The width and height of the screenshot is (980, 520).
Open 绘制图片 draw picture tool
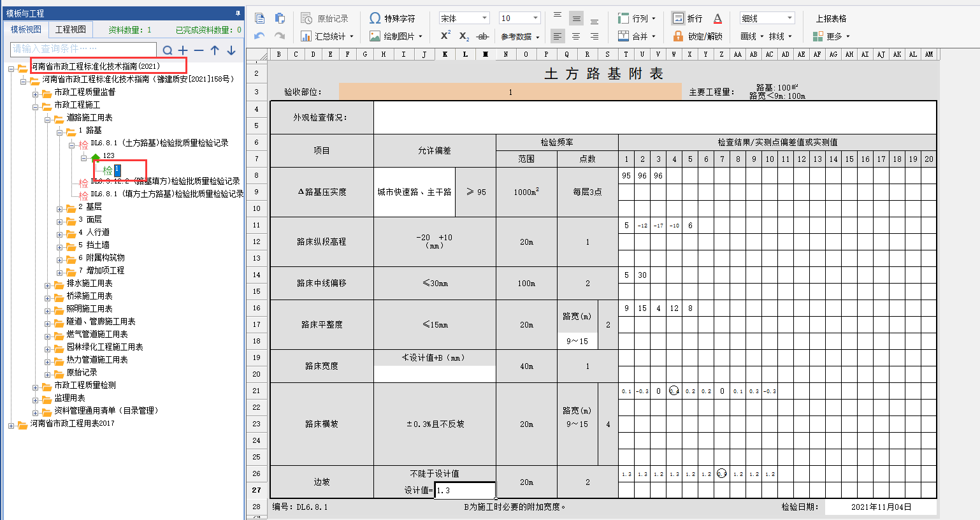coord(396,36)
